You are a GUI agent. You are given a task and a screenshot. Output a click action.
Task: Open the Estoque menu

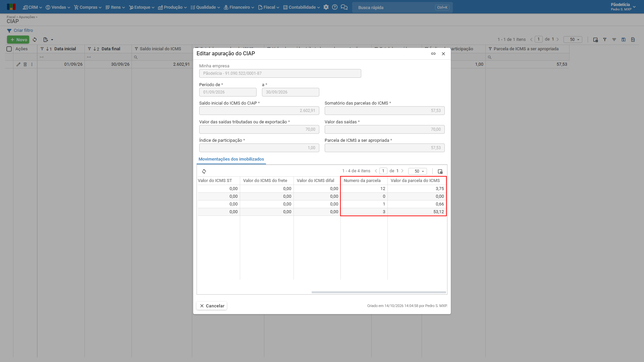point(142,7)
